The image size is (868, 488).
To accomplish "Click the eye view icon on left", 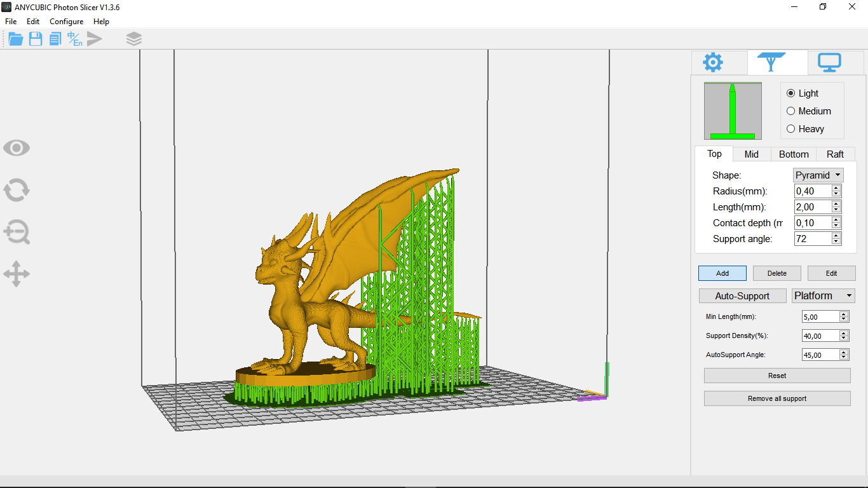I will click(17, 148).
